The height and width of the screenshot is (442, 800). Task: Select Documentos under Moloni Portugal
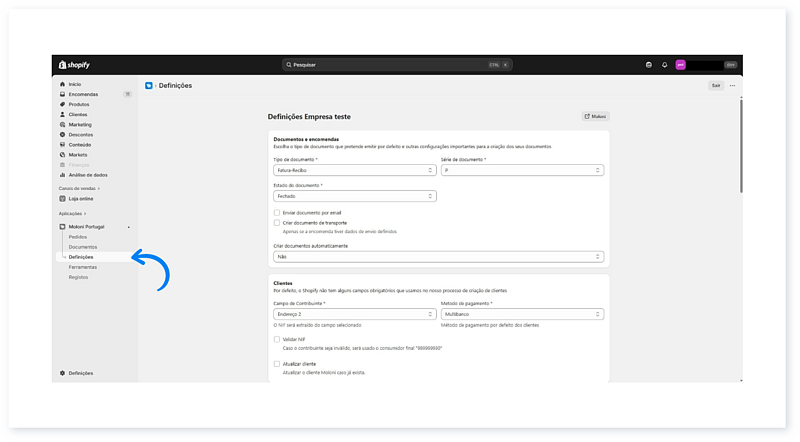[83, 247]
